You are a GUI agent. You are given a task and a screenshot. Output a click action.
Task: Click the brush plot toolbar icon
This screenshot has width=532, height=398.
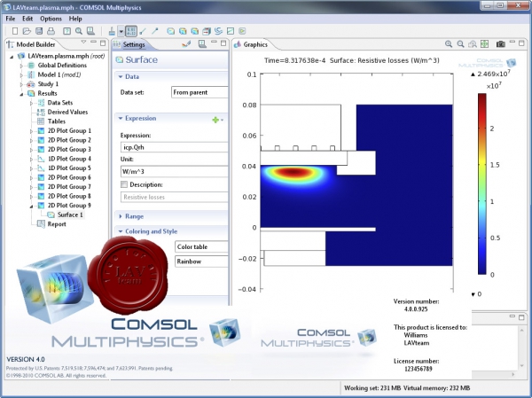[x=112, y=31]
